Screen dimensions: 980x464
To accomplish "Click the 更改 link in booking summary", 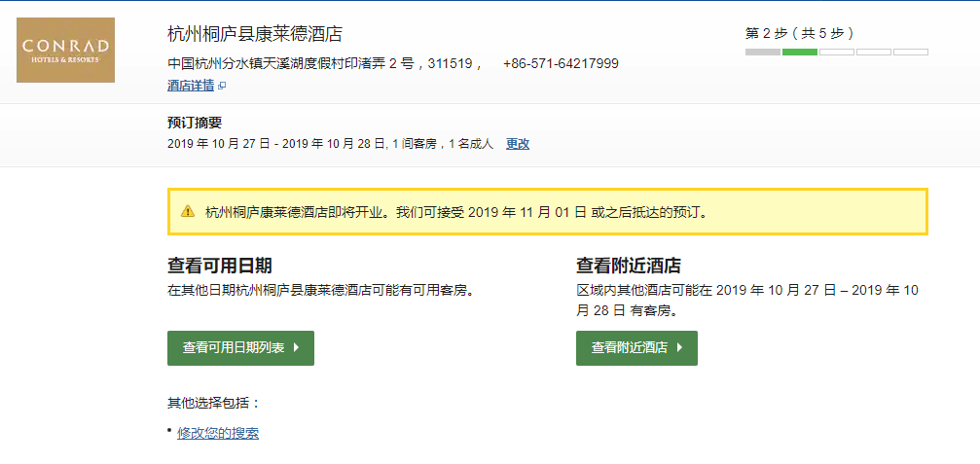I will click(x=518, y=144).
